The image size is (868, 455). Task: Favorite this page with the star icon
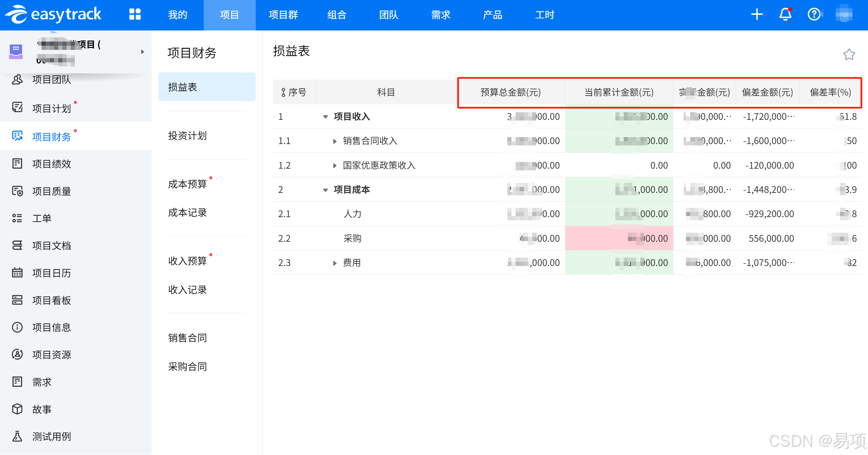point(849,54)
